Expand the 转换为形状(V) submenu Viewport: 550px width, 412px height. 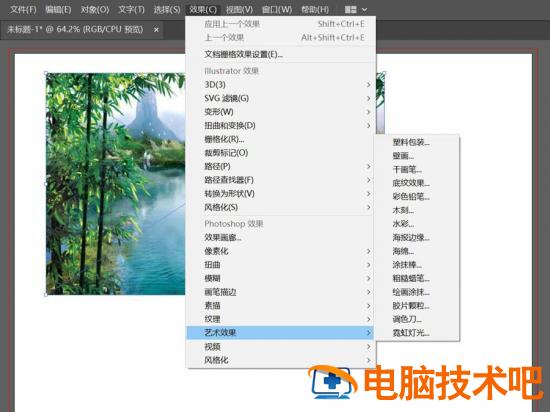[x=281, y=194]
